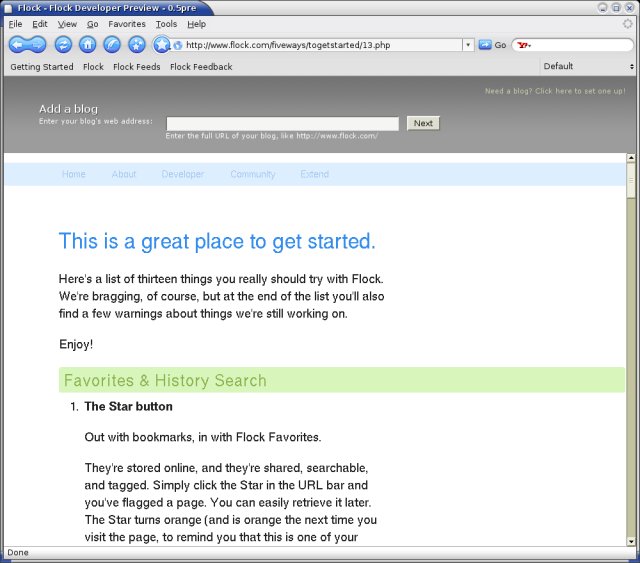
Task: Star this page in the URL bar
Action: [x=162, y=45]
